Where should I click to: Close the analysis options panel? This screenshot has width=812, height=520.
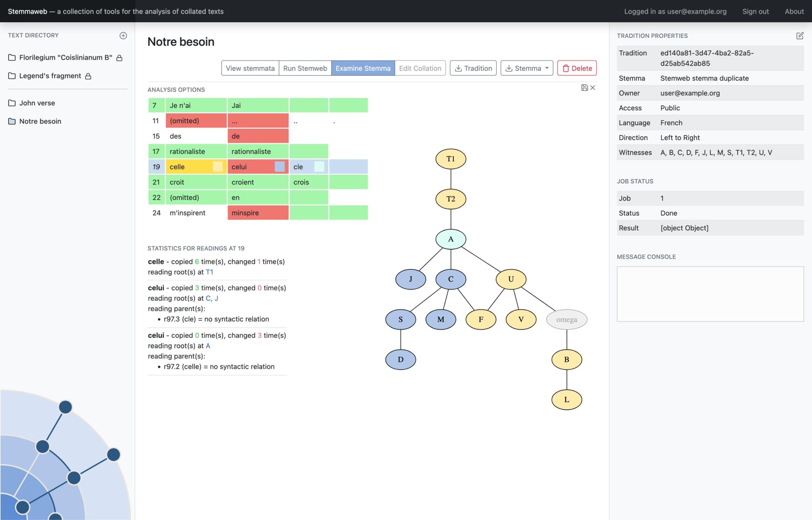[593, 88]
